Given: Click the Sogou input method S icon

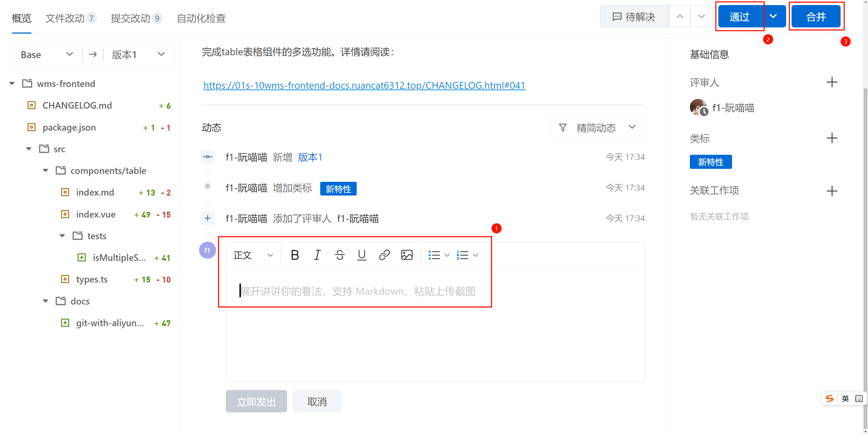Looking at the screenshot, I should [829, 398].
